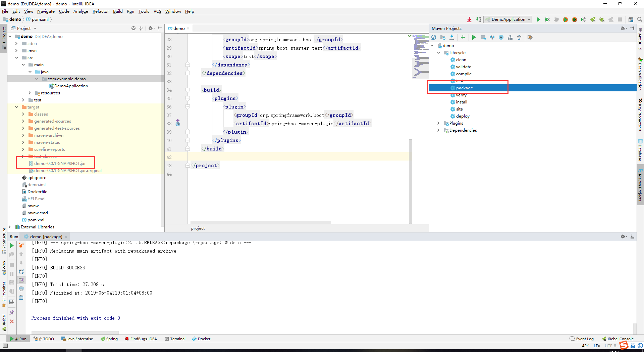This screenshot has height=352, width=644.
Task: Toggle Skip Tests Mode lightning icon
Action: [501, 37]
